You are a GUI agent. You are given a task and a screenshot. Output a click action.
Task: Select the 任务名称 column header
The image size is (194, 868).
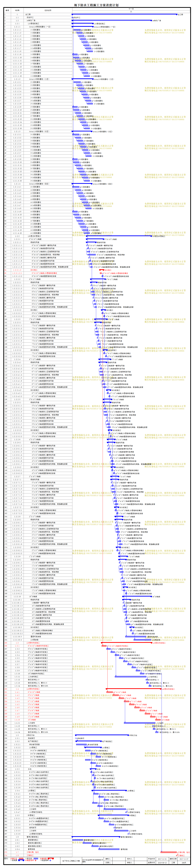click(48, 10)
